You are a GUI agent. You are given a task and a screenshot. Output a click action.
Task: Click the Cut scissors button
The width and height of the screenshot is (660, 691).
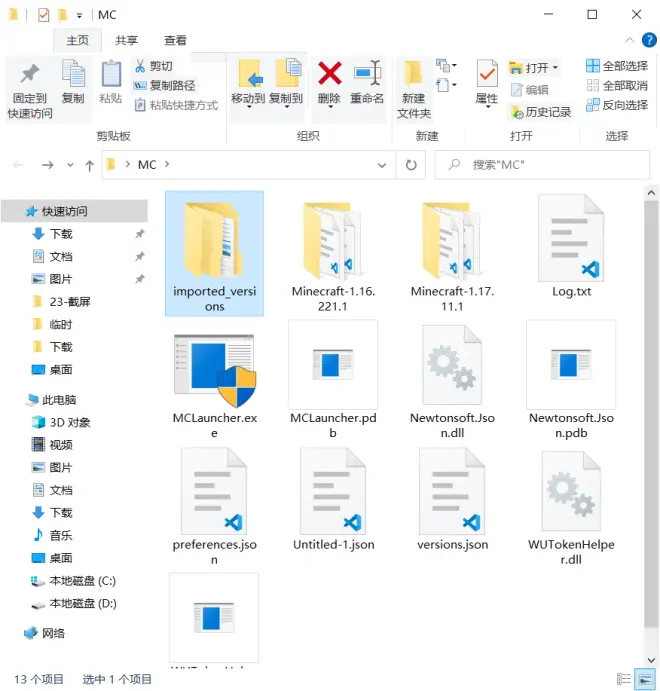pos(154,66)
